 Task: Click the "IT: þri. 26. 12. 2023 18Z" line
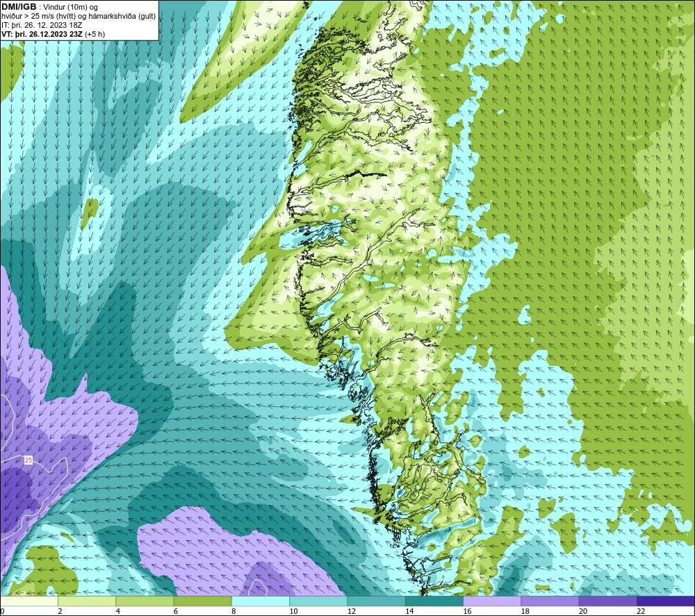(x=41, y=25)
